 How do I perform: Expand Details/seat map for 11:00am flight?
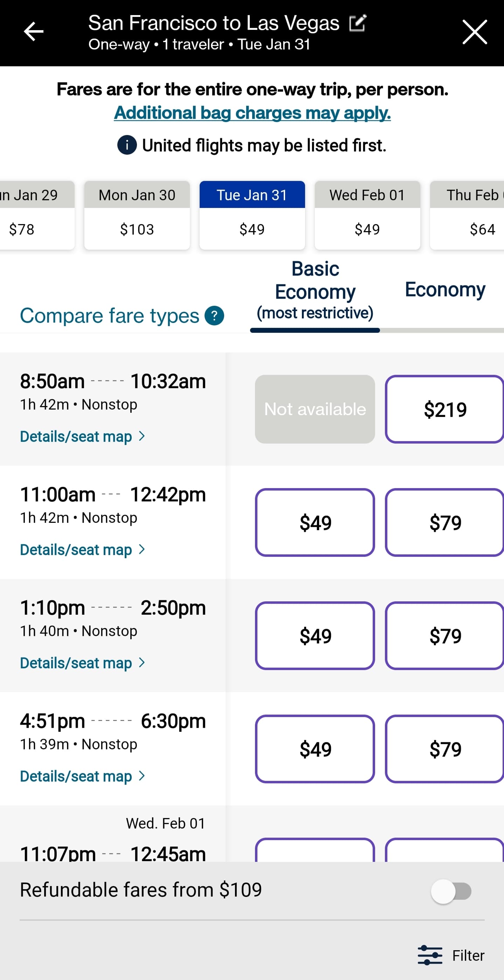82,550
